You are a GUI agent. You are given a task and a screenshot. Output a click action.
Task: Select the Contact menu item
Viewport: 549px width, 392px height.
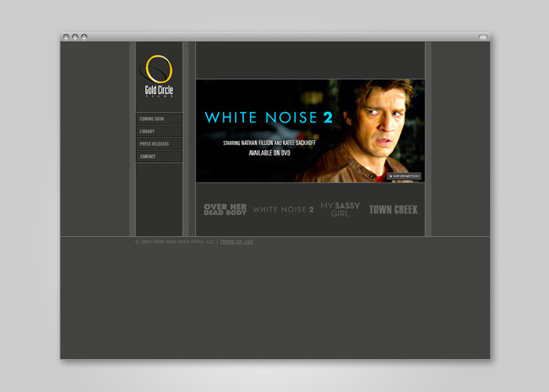[158, 156]
